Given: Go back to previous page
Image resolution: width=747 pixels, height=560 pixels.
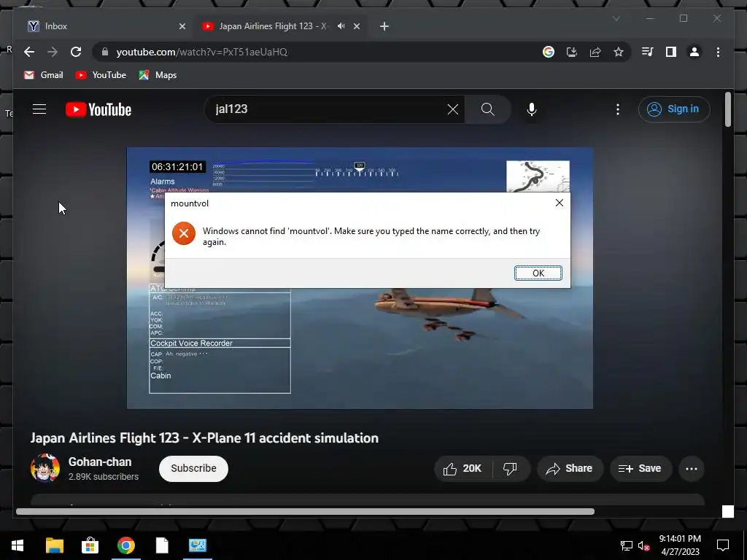Looking at the screenshot, I should (x=29, y=52).
